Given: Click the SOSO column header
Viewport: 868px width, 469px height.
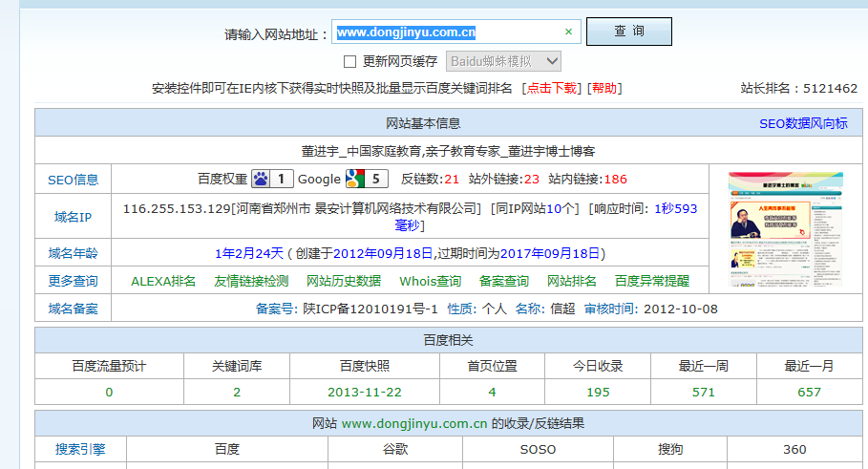Looking at the screenshot, I should click(538, 450).
